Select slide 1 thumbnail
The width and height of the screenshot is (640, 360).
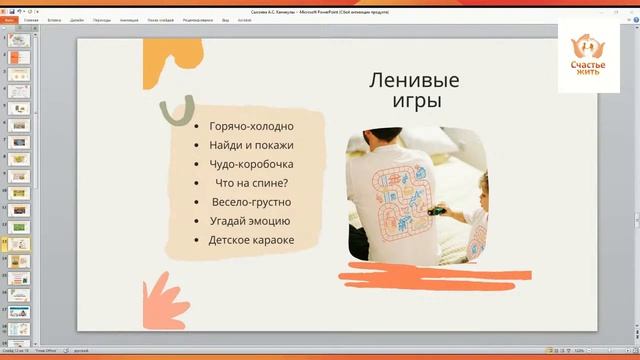point(19,40)
